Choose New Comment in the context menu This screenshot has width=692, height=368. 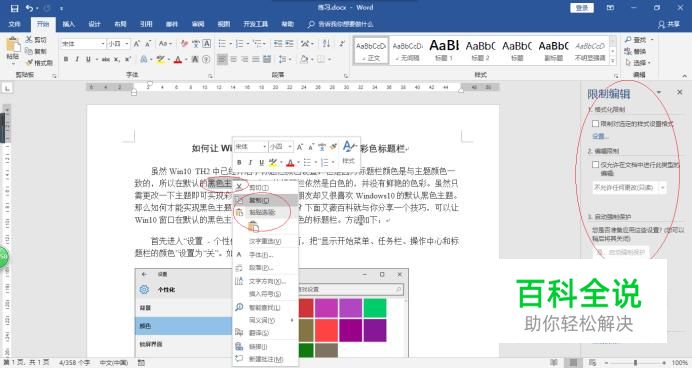(266, 359)
